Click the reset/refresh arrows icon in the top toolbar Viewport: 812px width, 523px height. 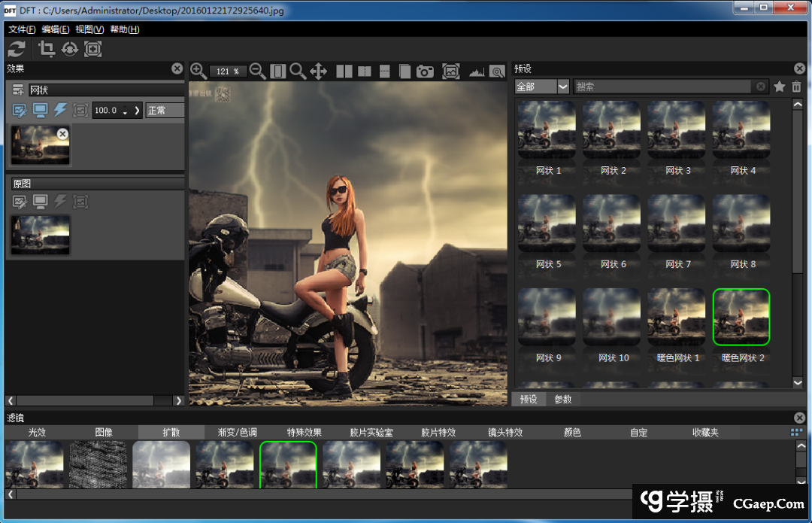pyautogui.click(x=17, y=50)
